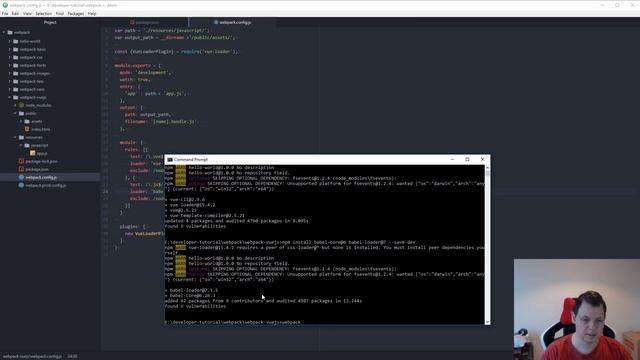The image size is (640, 360).
Task: Expand the node_modules folder arrow
Action: tap(16, 105)
